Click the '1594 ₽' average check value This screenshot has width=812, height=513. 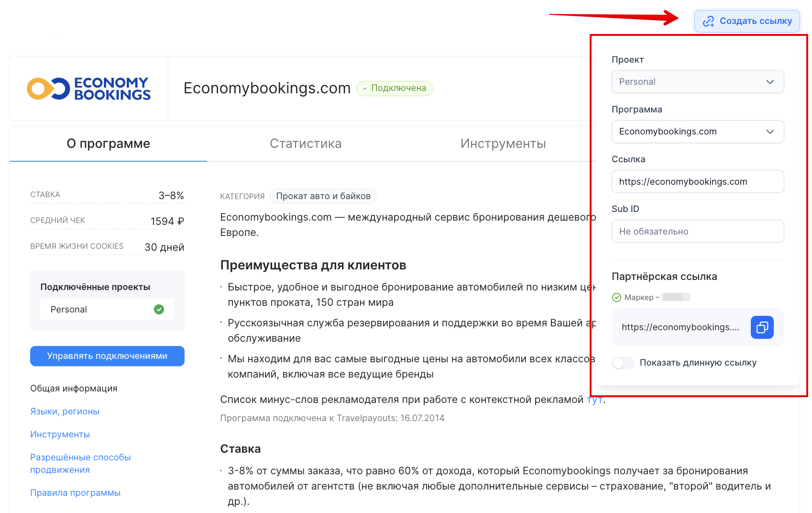[167, 221]
